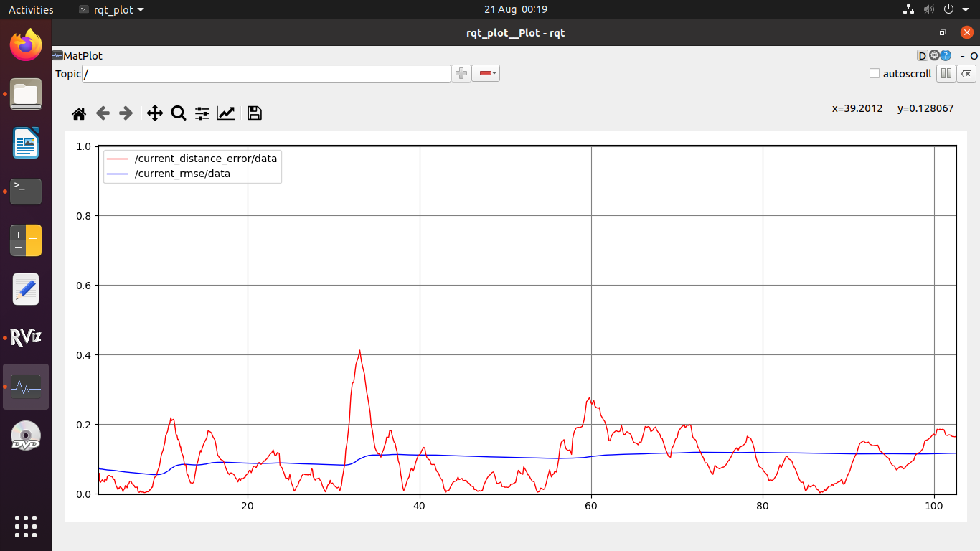Open LibreOffice Writer from the dock

point(26,143)
